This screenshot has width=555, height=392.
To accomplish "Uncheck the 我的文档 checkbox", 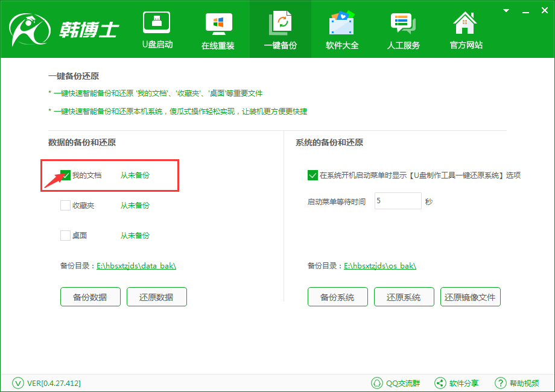I will point(65,175).
